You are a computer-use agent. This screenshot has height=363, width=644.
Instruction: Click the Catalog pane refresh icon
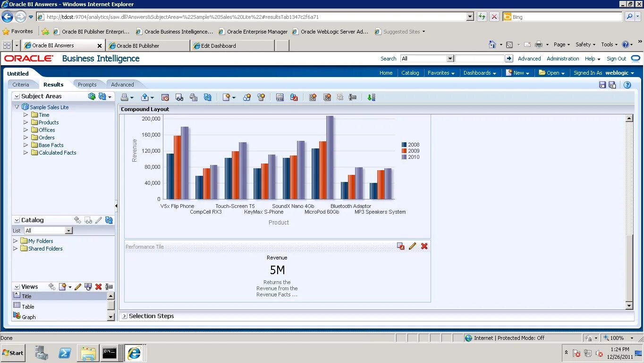point(109,220)
